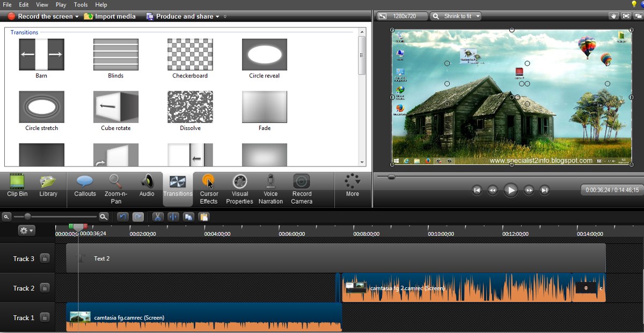Screen dimensions: 644x333
Task: Lock Track 2
Action: [x=45, y=288]
